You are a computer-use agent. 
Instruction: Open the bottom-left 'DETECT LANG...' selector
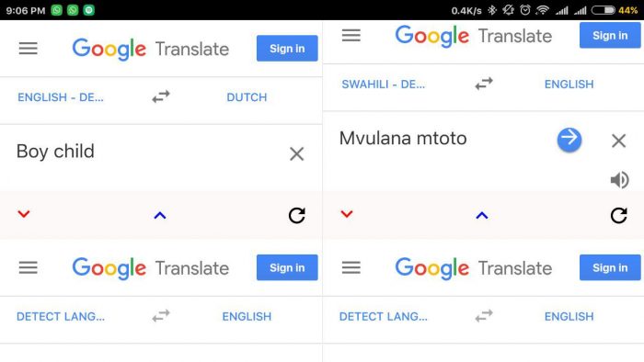[x=61, y=316]
